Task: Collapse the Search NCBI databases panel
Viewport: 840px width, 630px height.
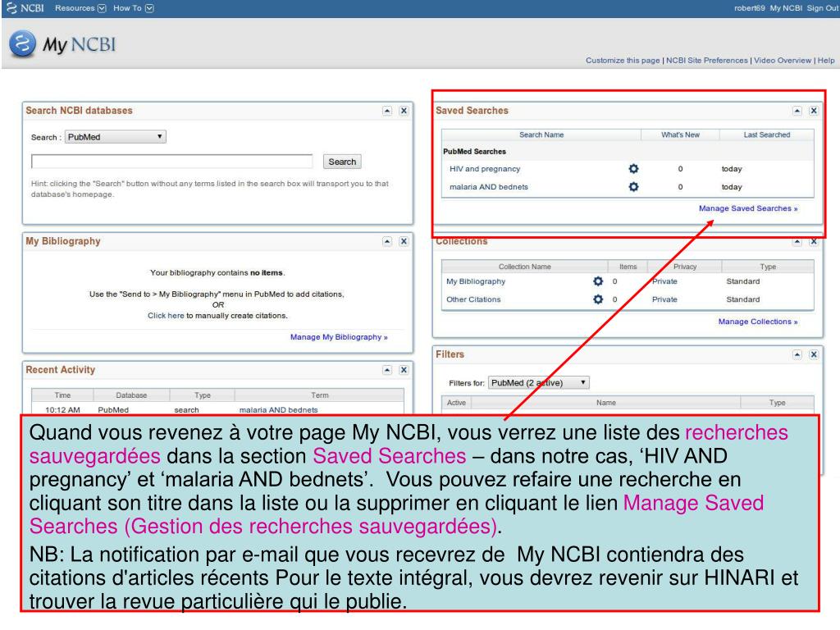Action: [x=387, y=111]
